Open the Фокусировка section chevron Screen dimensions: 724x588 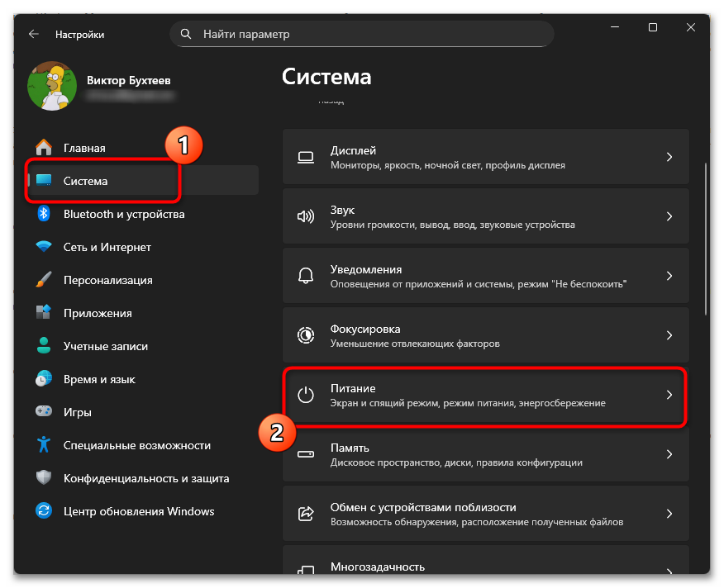[x=669, y=335]
